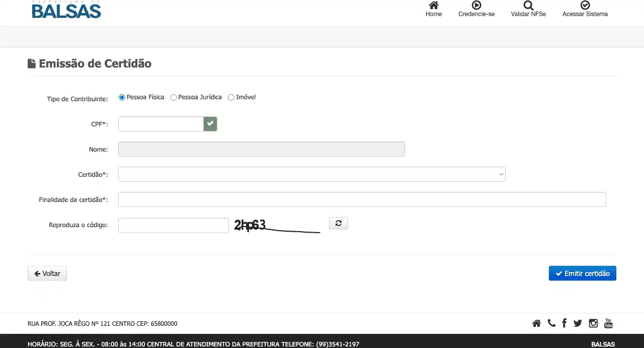Viewport: 644px width, 348px height.
Task: Refresh the captcha code image
Action: click(x=338, y=223)
